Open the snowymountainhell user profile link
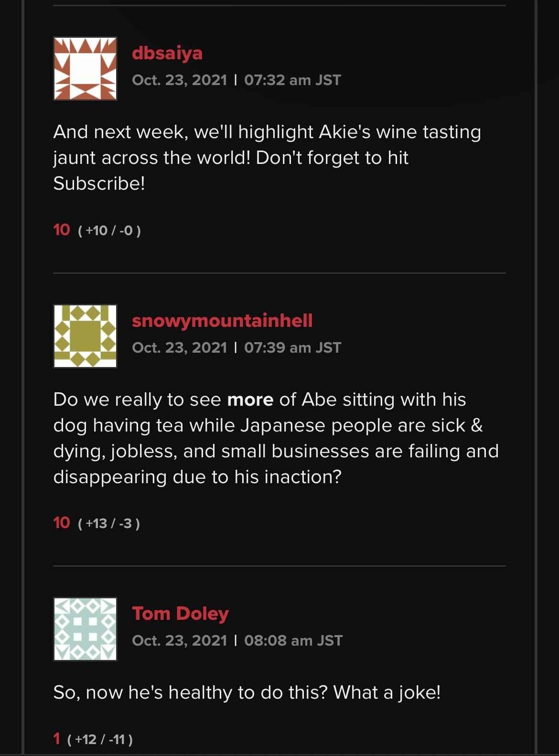 (x=222, y=320)
